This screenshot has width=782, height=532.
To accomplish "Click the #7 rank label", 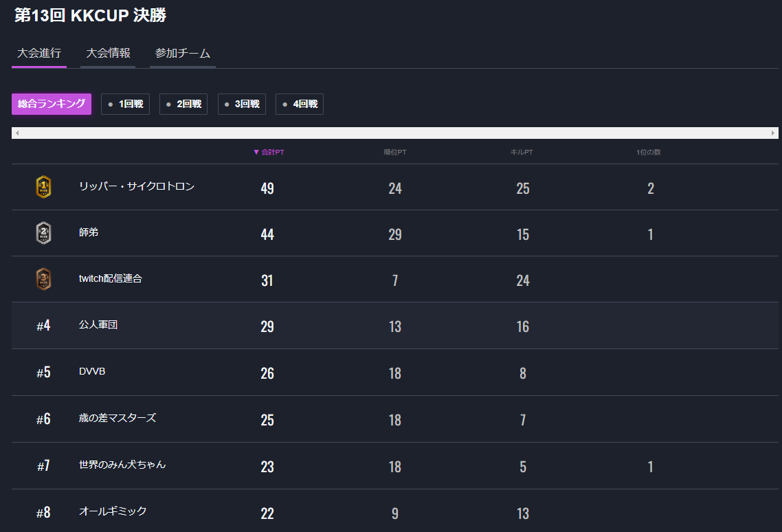I will 43,466.
